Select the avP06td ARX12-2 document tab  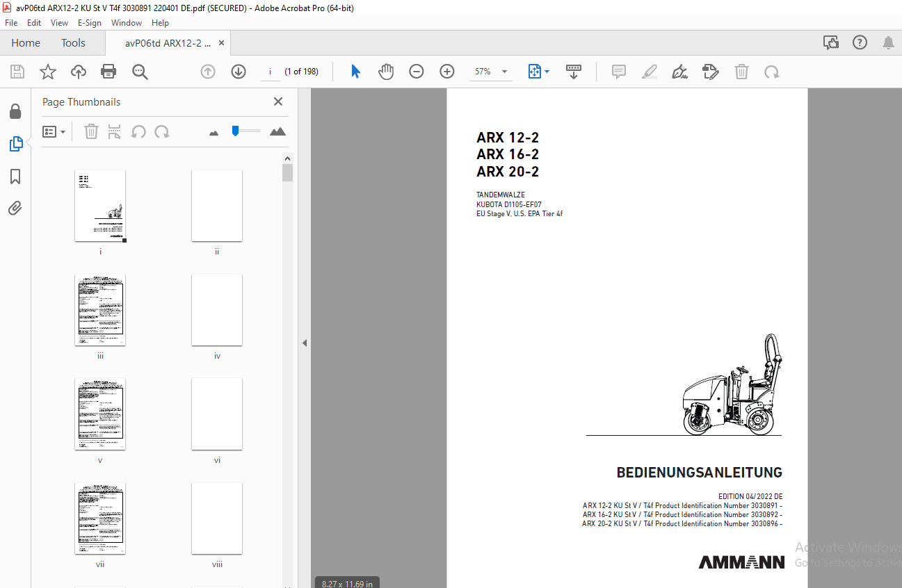pos(168,43)
